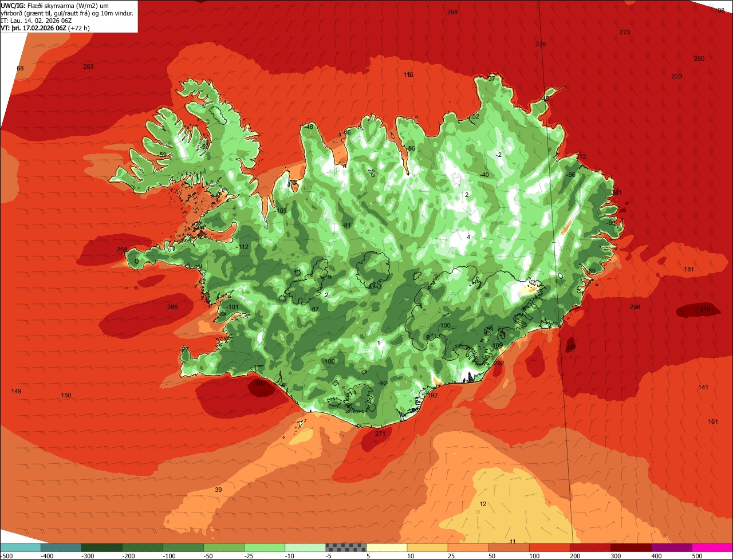
Task: Select the flux value -112
Action: (x=243, y=247)
